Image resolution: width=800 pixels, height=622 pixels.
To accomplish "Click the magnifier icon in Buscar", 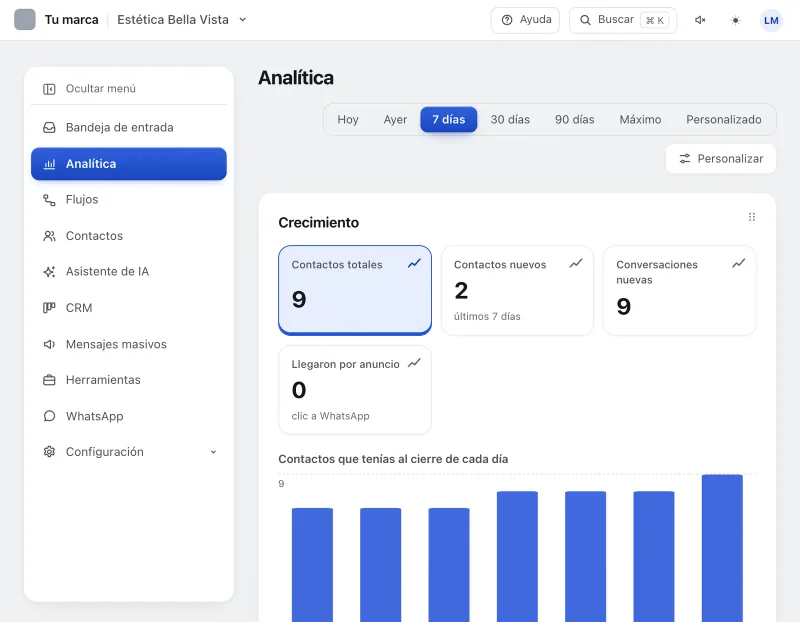I will (x=585, y=20).
